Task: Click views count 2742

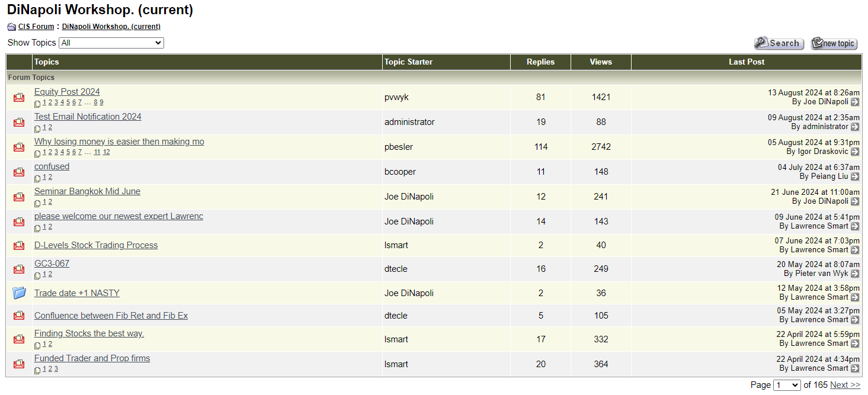Action: point(601,147)
